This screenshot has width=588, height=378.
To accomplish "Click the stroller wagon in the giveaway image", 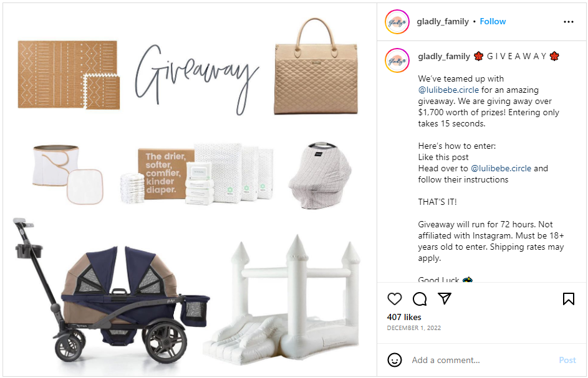I will point(111,290).
